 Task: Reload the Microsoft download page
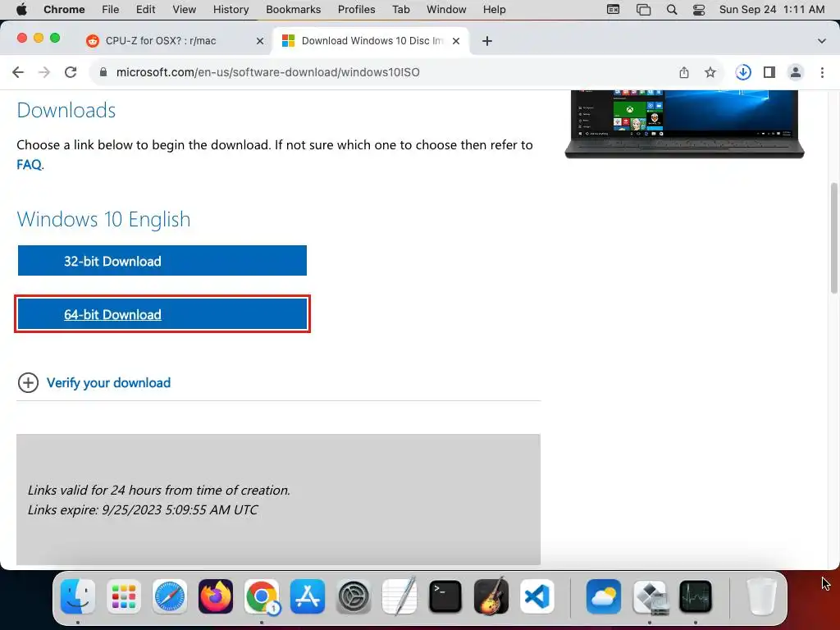point(71,72)
